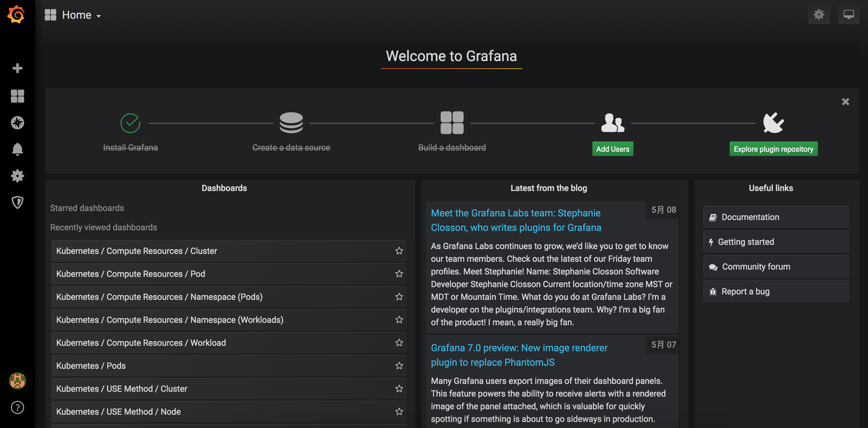
Task: Click the Starred dashboards heading
Action: [x=87, y=208]
